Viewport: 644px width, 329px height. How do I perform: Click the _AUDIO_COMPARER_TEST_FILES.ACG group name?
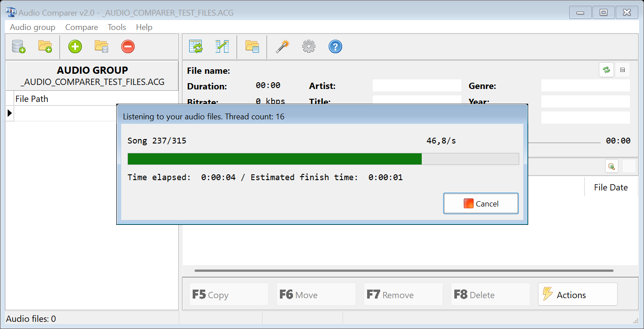(92, 82)
